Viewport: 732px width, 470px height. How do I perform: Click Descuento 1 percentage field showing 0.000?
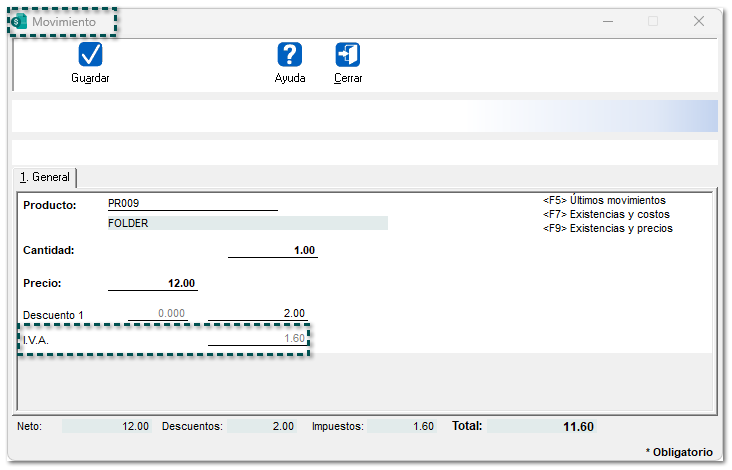point(158,313)
